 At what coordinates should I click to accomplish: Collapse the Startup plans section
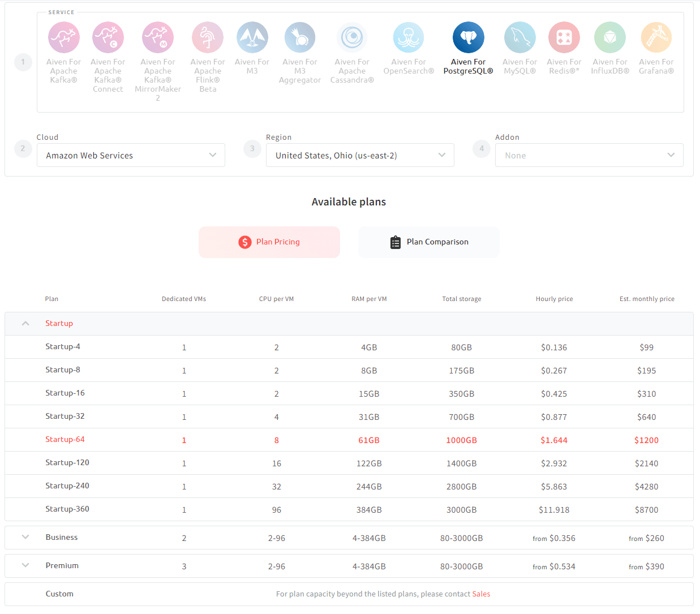[x=25, y=323]
